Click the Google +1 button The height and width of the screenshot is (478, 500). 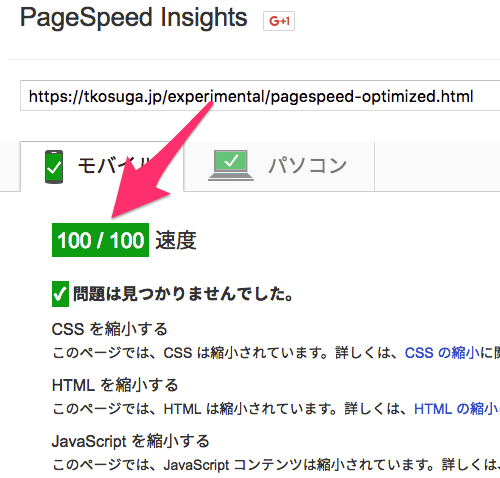tap(279, 21)
